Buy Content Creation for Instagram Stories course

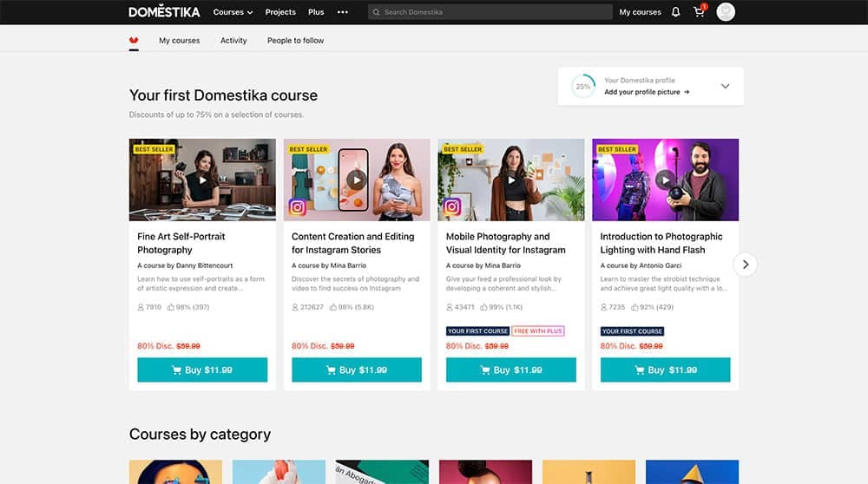[357, 370]
